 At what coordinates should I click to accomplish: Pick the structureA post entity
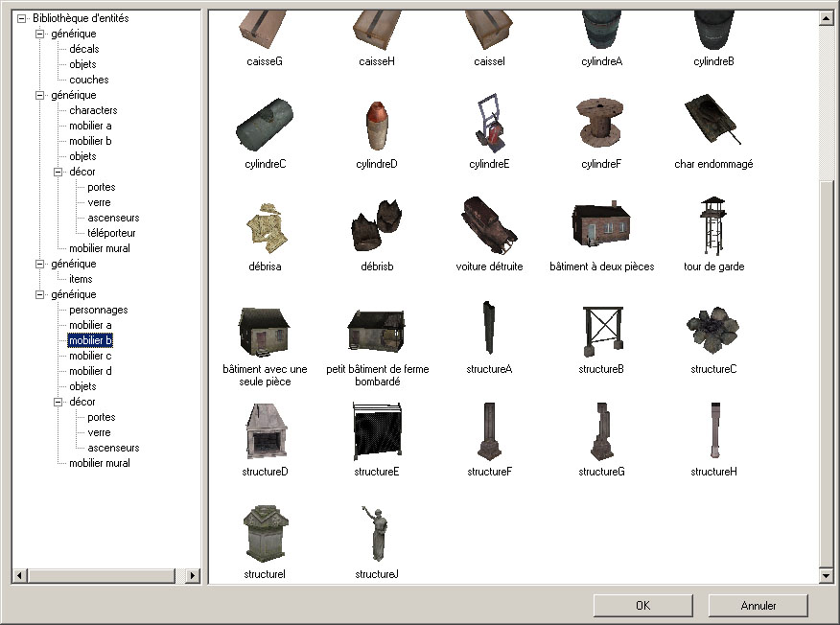[489, 337]
